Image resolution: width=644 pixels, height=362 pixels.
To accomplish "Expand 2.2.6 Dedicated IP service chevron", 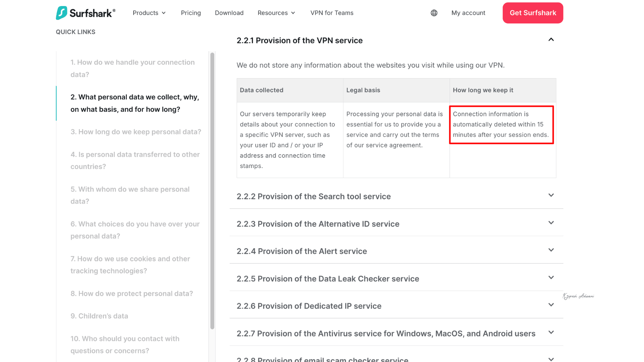I will [x=551, y=305].
